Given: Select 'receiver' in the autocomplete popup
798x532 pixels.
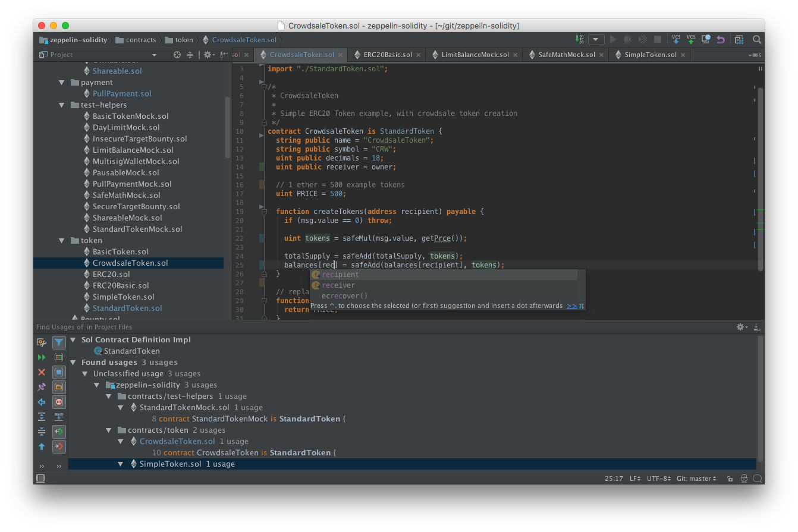Looking at the screenshot, I should [444, 285].
